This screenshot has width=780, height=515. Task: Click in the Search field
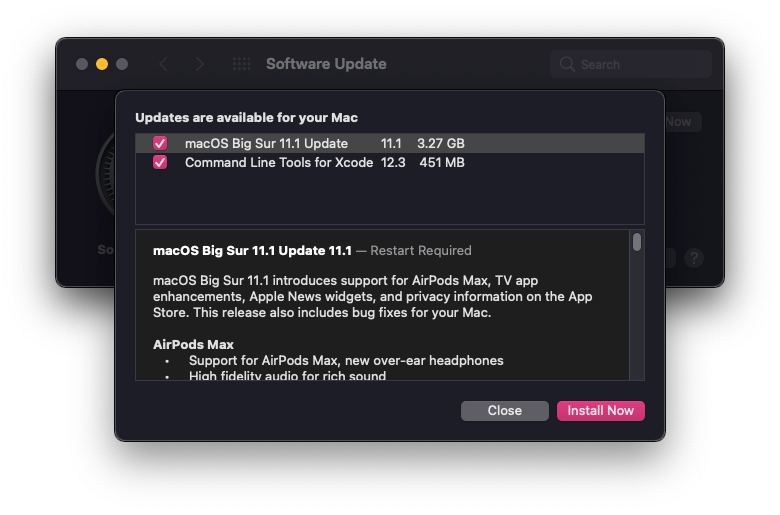click(x=631, y=64)
